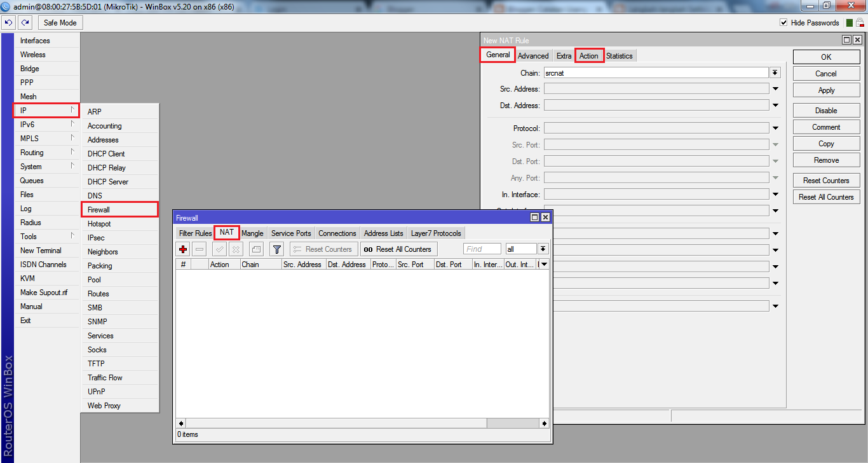The width and height of the screenshot is (868, 463).
Task: Switch to the General tab in New NAT Rule
Action: tap(498, 55)
